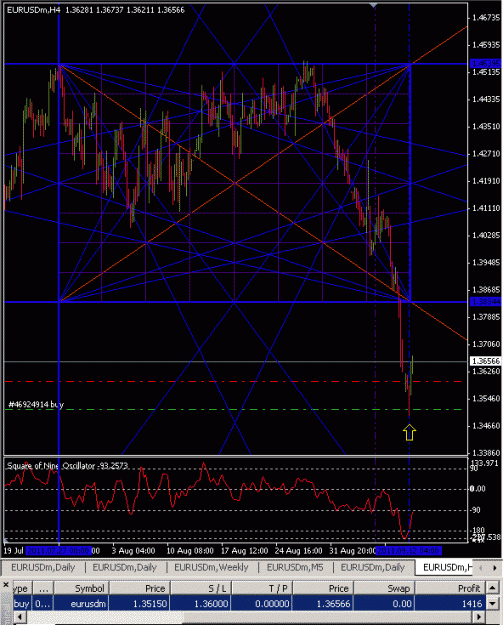Switch to the EURUSDm,Weekly chart tab
The image size is (503, 625).
[211, 567]
